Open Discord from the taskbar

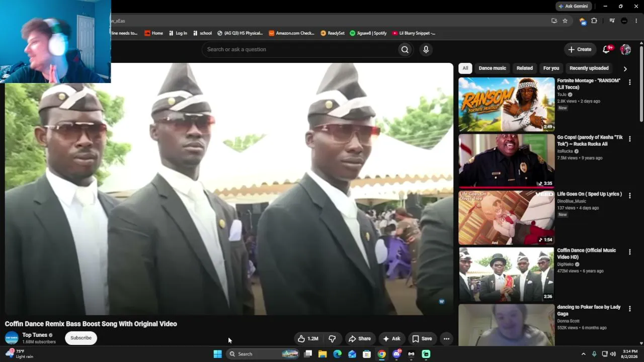pos(396,354)
